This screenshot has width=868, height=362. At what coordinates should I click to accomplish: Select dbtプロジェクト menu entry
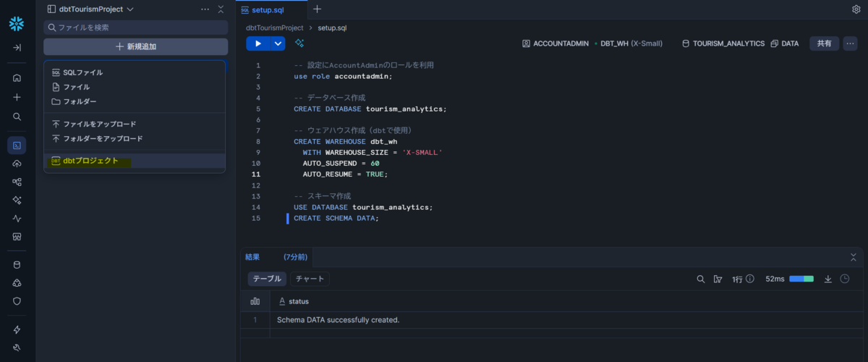point(135,161)
